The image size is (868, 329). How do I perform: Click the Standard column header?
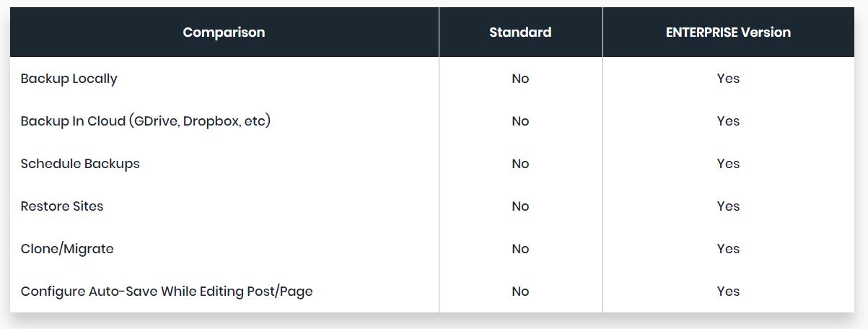pos(520,32)
